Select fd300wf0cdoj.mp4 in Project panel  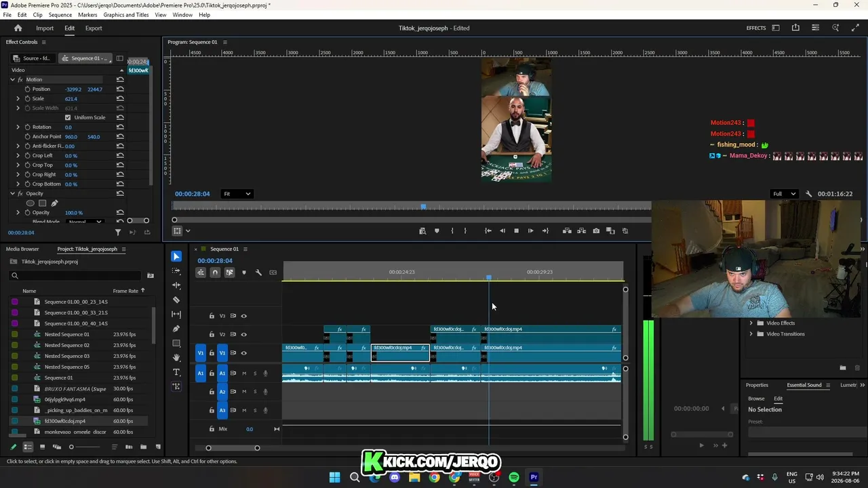(65, 421)
